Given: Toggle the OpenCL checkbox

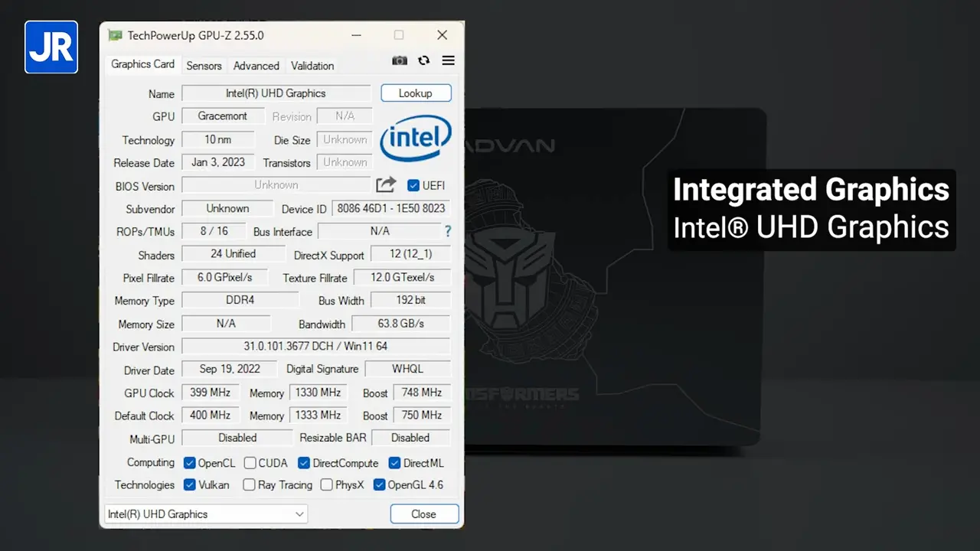Looking at the screenshot, I should click(190, 463).
